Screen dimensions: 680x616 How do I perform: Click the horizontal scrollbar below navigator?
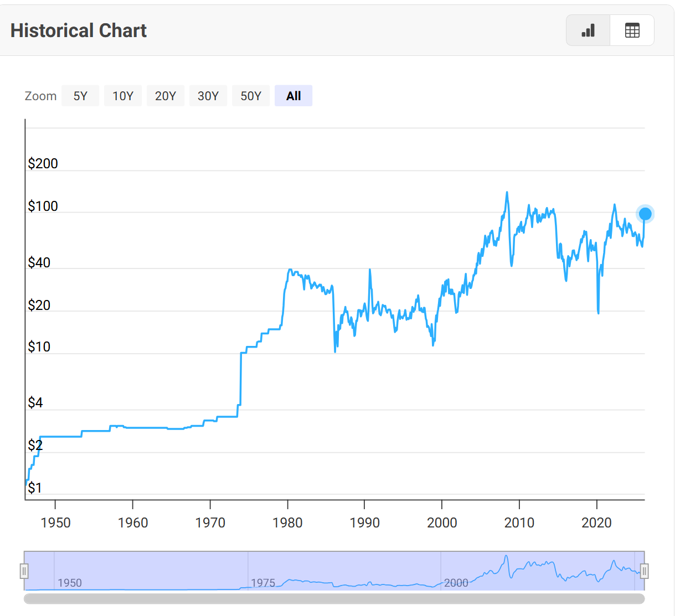click(334, 599)
